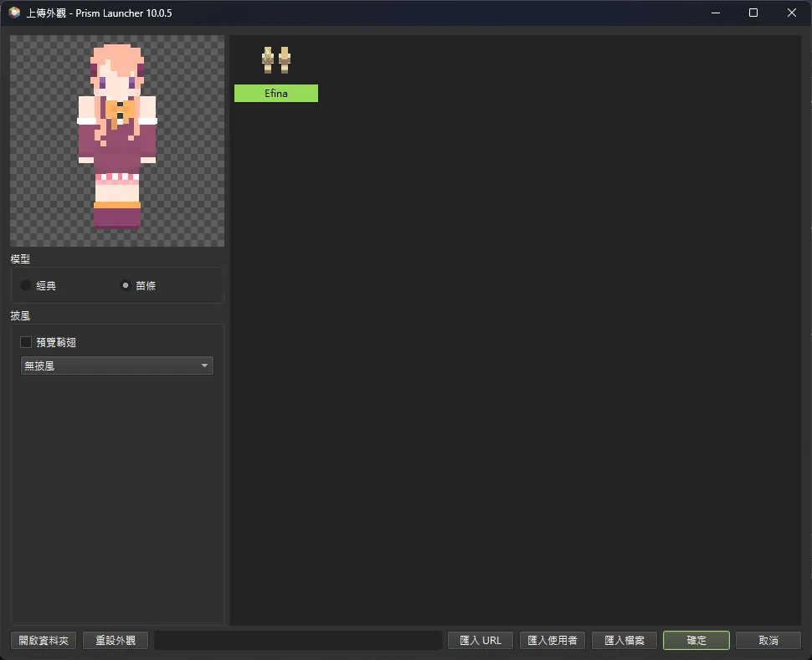Open the 無披風 cape dropdown
Image resolution: width=812 pixels, height=660 pixels.
[x=116, y=366]
